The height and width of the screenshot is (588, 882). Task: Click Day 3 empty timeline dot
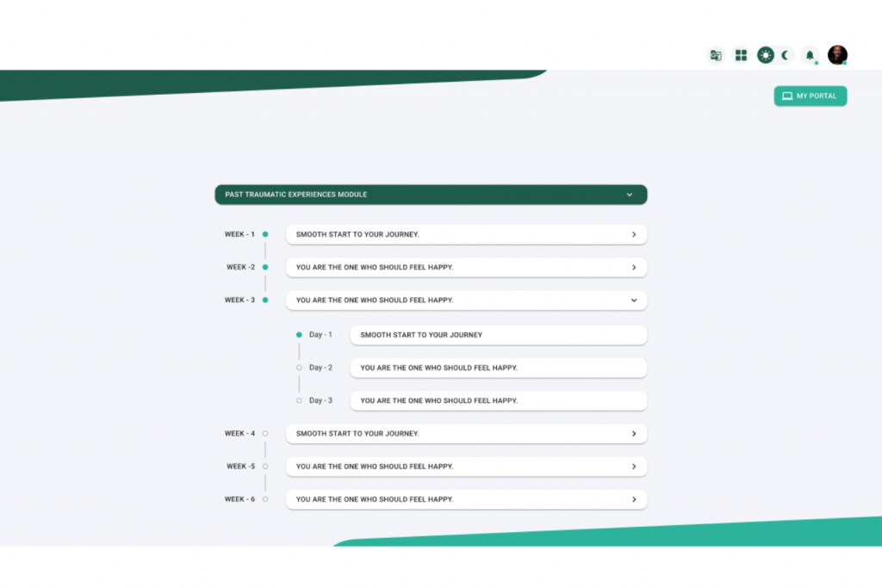click(x=299, y=401)
